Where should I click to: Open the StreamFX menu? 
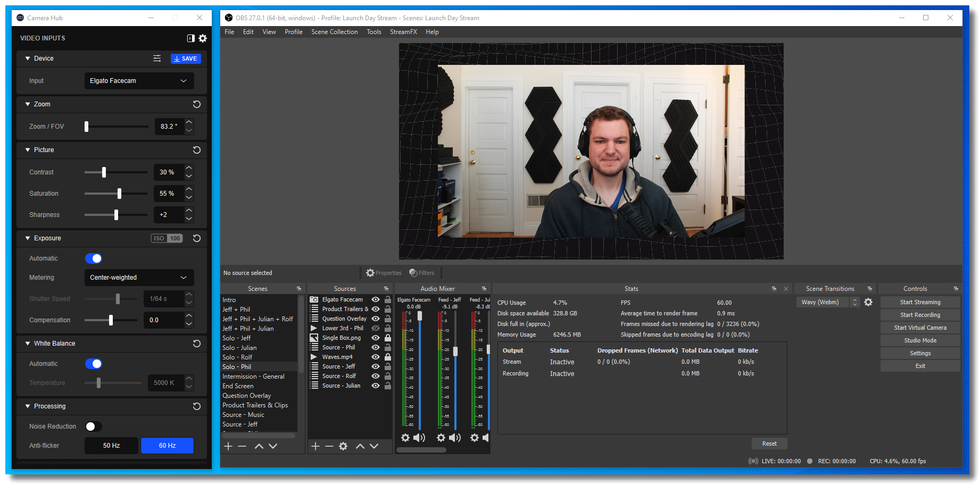(x=403, y=32)
